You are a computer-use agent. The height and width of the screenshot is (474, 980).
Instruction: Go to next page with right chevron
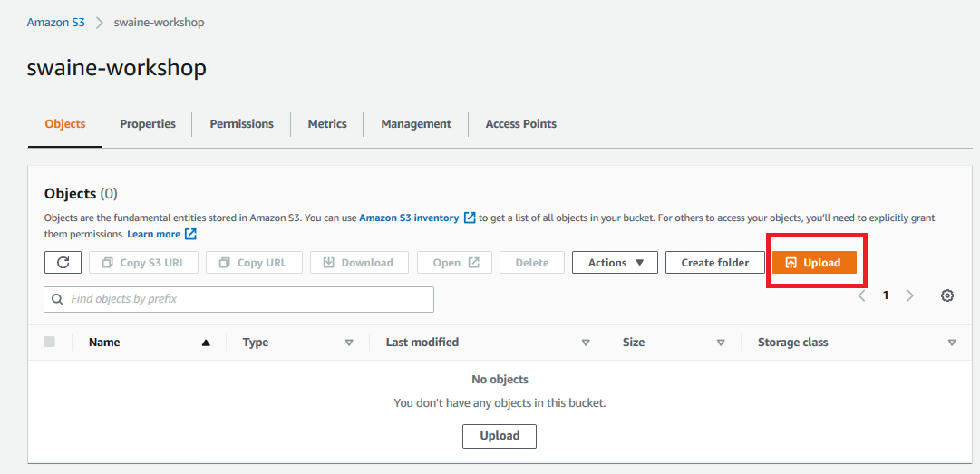click(910, 296)
